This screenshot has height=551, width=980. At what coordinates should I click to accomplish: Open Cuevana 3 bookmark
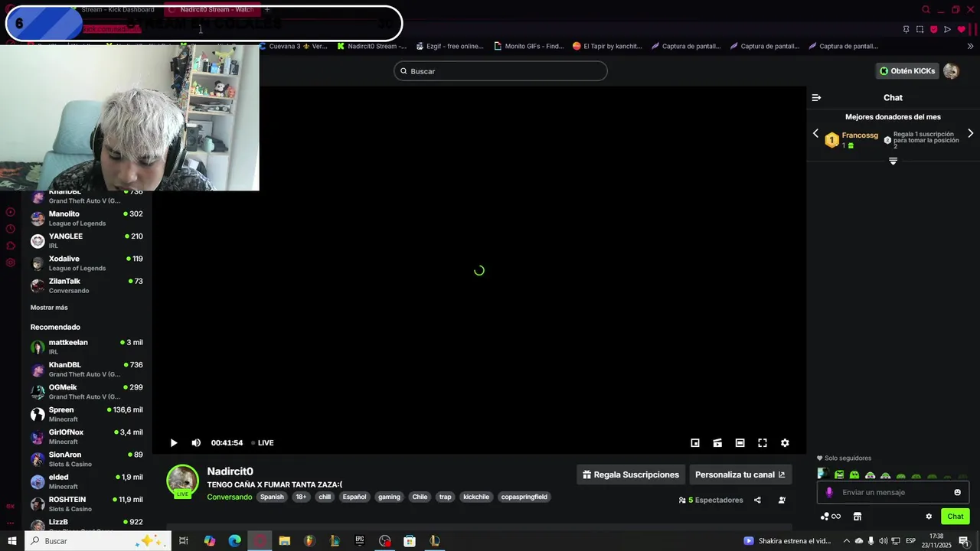[x=293, y=46]
